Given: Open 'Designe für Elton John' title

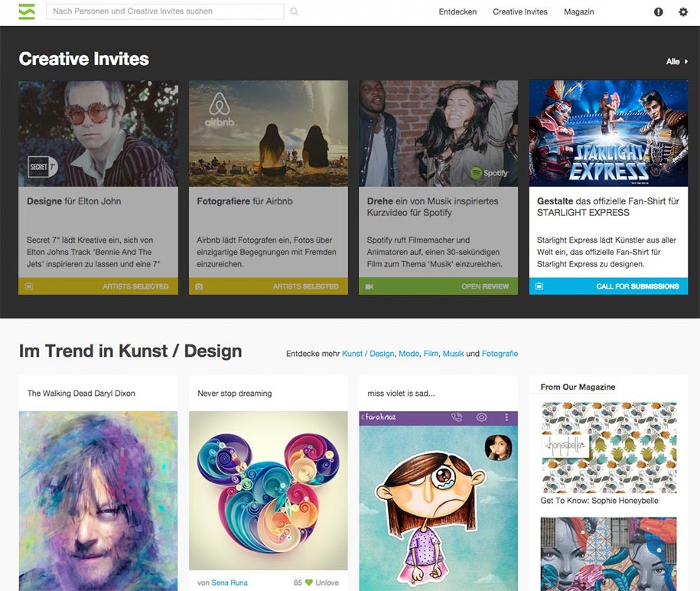Looking at the screenshot, I should click(x=73, y=201).
